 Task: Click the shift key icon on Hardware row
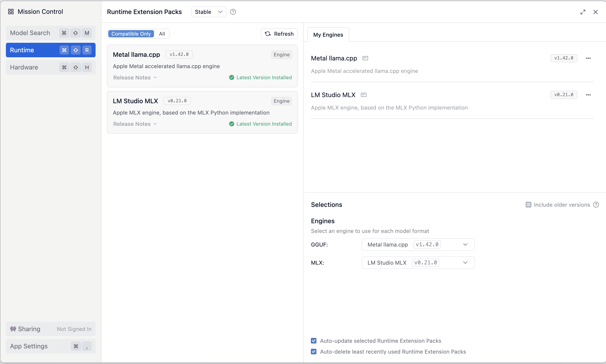[76, 67]
